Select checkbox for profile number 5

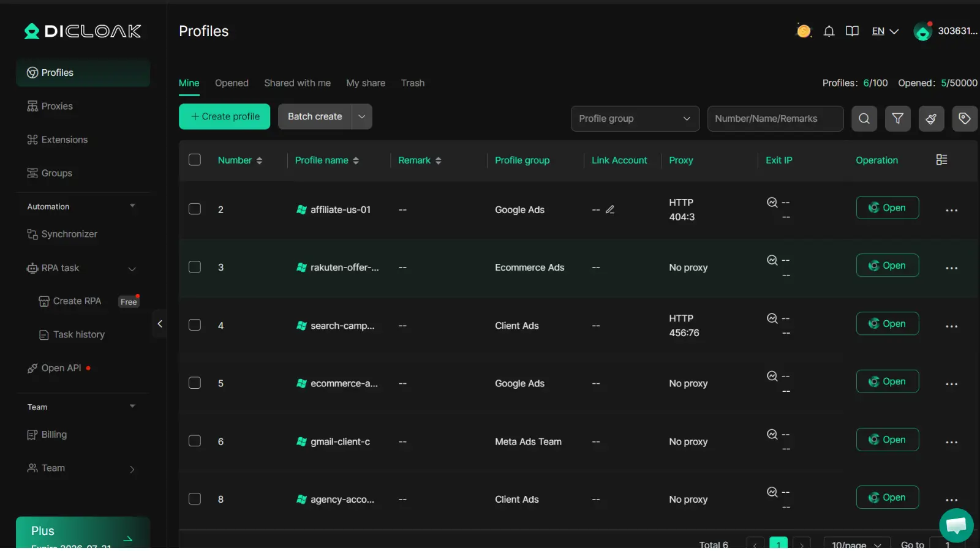click(x=195, y=383)
